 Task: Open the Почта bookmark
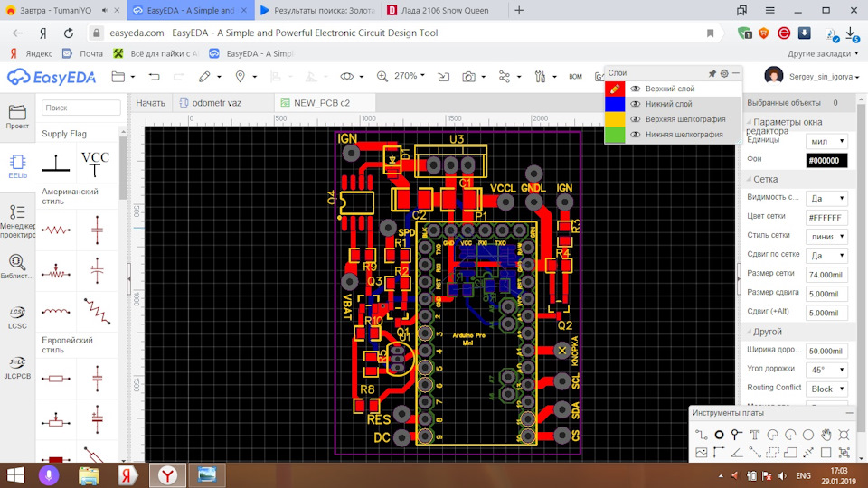(x=83, y=53)
